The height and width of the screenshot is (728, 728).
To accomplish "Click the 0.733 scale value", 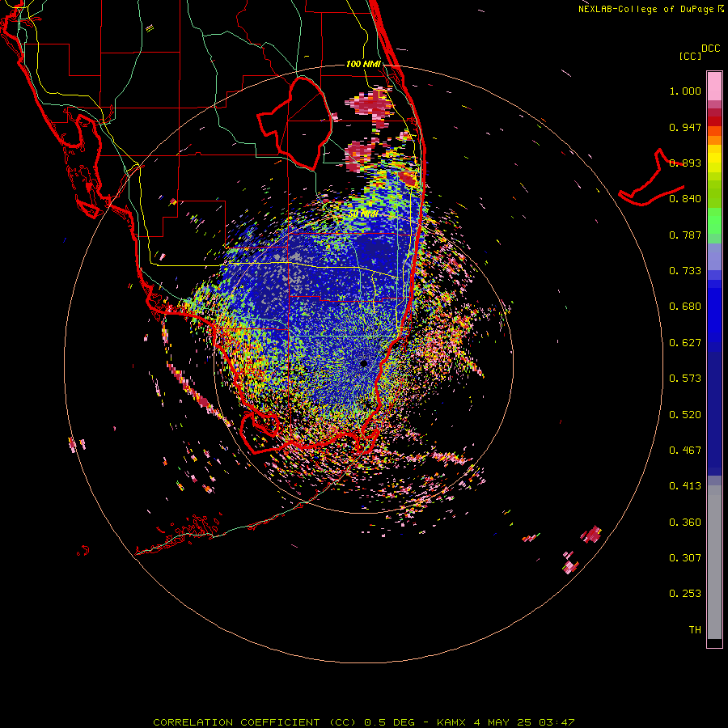I will pos(685,271).
